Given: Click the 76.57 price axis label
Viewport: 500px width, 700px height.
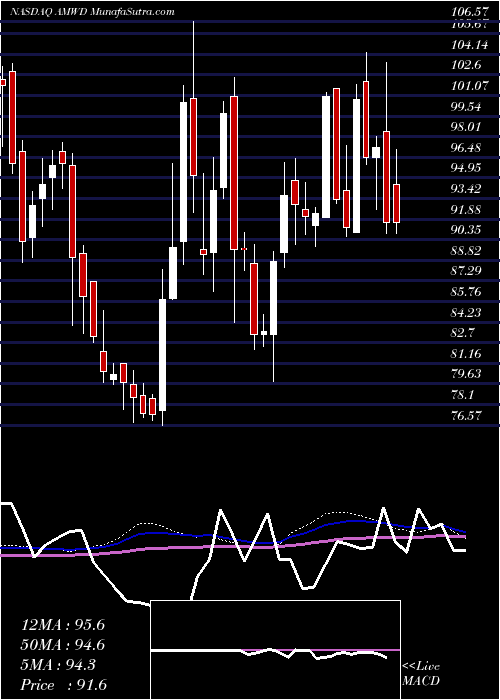Looking at the screenshot, I should pyautogui.click(x=467, y=416).
